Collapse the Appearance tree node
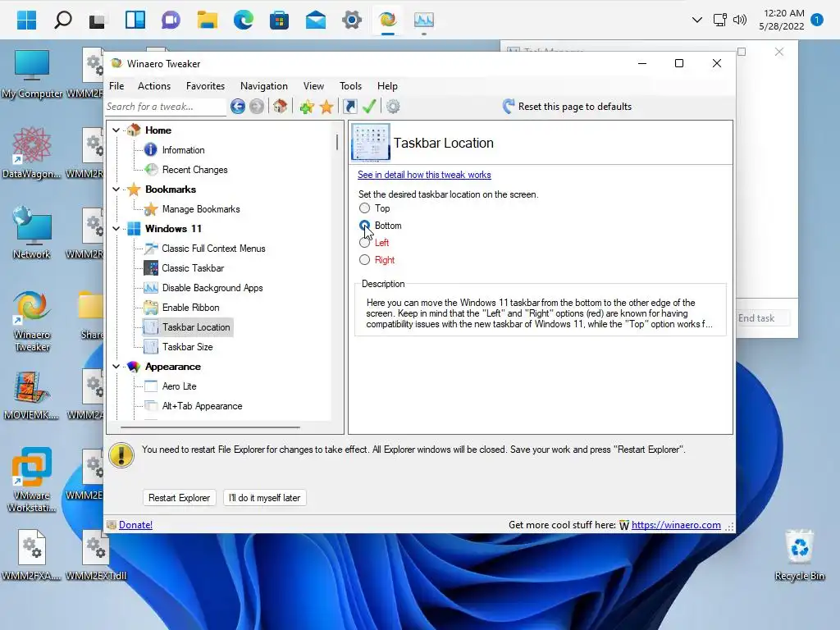Image resolution: width=840 pixels, height=630 pixels. (116, 367)
